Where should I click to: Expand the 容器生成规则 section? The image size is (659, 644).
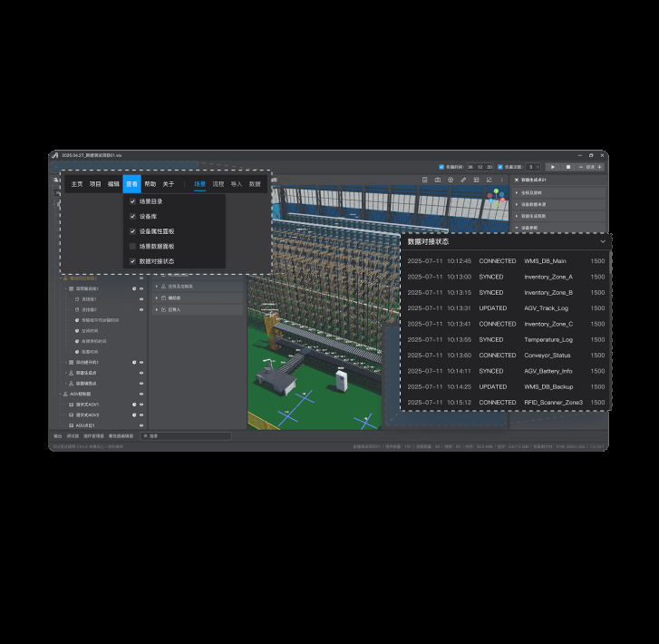pos(558,216)
